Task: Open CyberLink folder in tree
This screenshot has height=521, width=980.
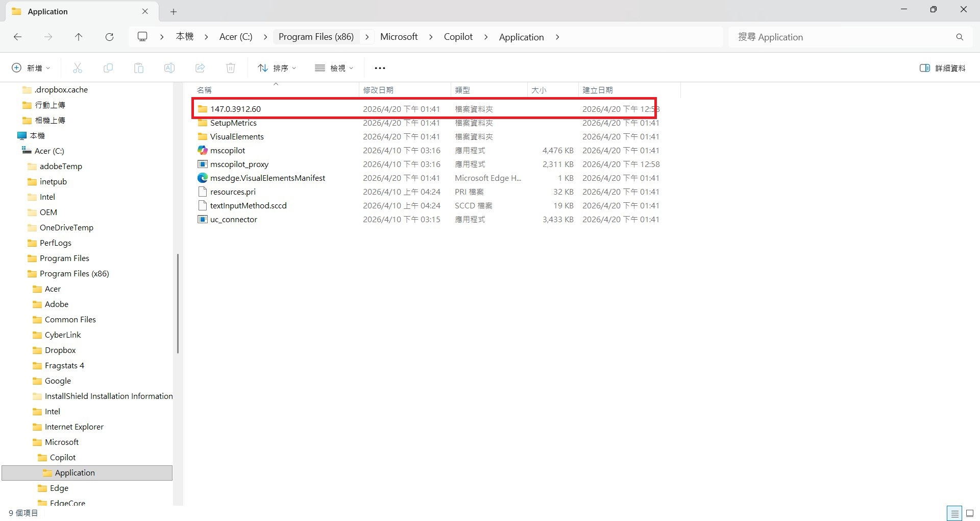Action: pyautogui.click(x=57, y=335)
